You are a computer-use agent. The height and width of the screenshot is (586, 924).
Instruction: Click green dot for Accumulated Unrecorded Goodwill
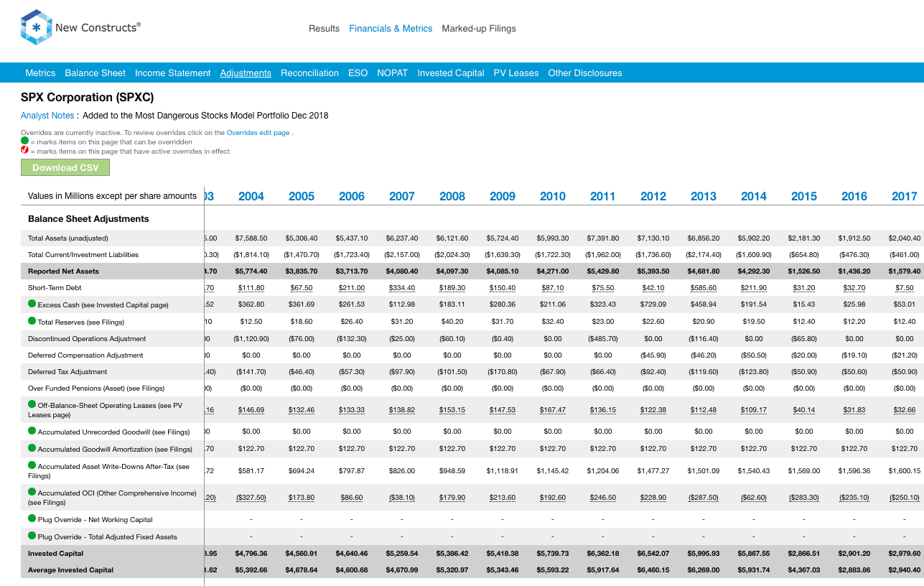(32, 431)
